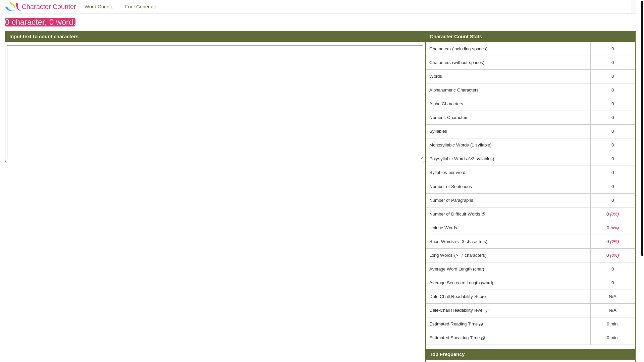Open external link icon beside Difficult Words
This screenshot has height=362, width=644.
[x=484, y=215]
